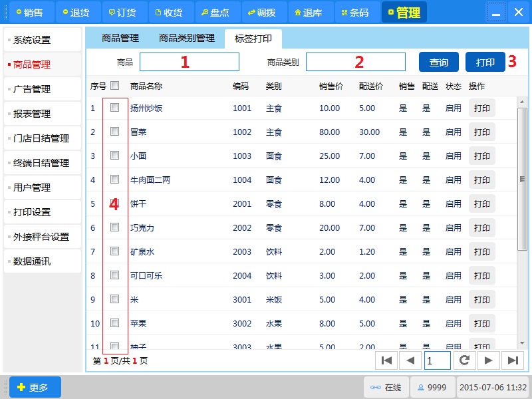Open 系统设置 in sidebar

43,40
